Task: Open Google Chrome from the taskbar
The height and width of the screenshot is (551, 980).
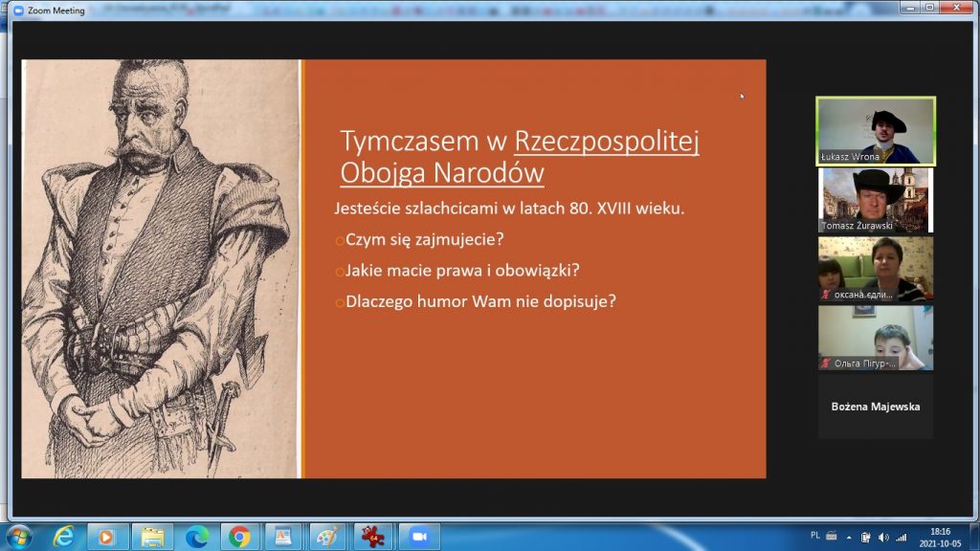Action: coord(240,536)
